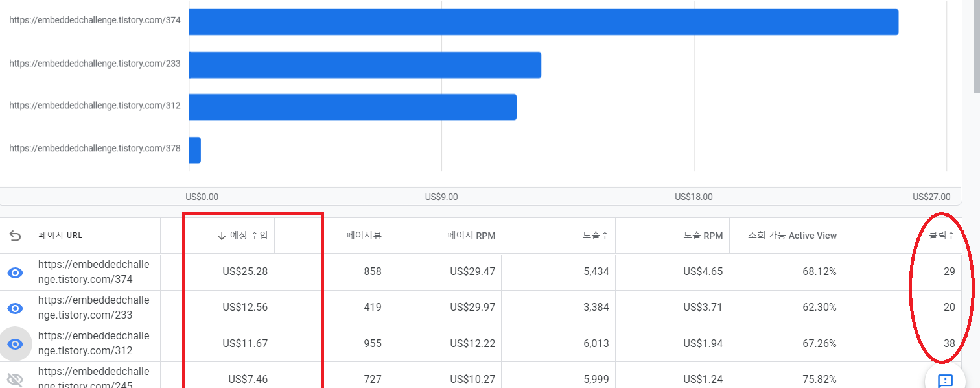Click the 858 page views cell
Screen dimensions: 980x388
tap(372, 272)
